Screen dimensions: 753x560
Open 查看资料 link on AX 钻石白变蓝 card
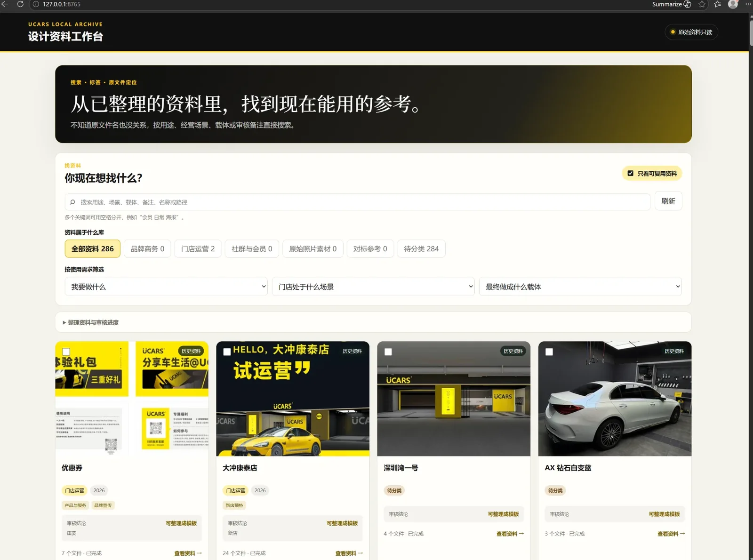pyautogui.click(x=671, y=534)
